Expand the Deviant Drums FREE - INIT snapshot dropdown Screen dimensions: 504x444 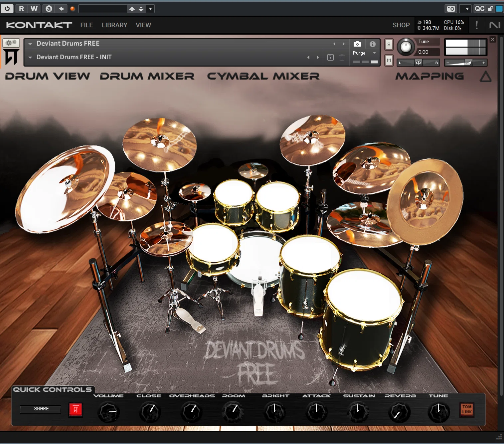pos(30,57)
